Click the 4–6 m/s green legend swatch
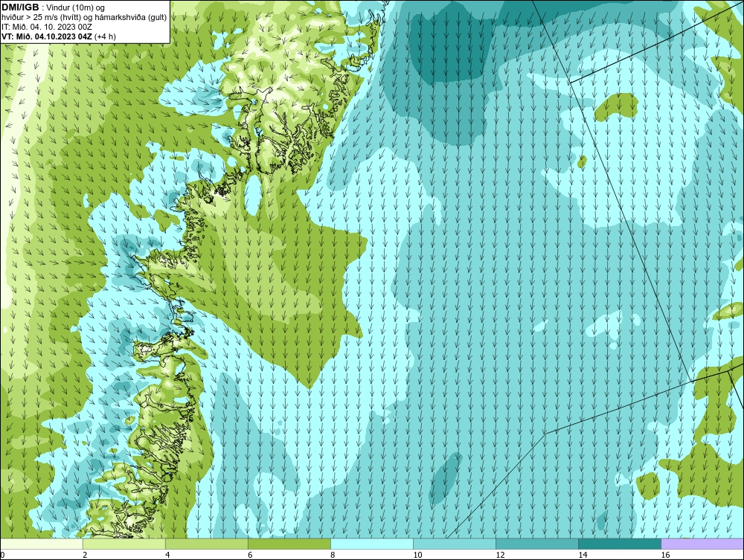The height and width of the screenshot is (560, 744). (x=206, y=544)
